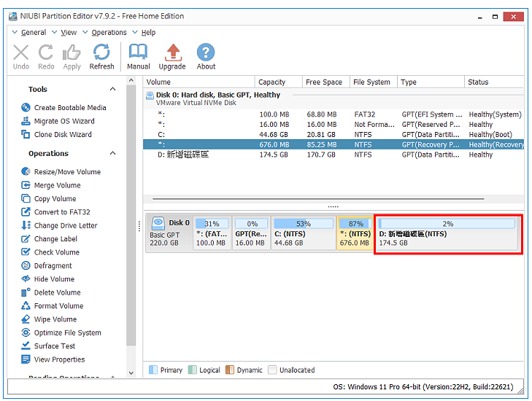Select the C: NTFS volume row
This screenshot has width=532, height=401.
coord(334,135)
